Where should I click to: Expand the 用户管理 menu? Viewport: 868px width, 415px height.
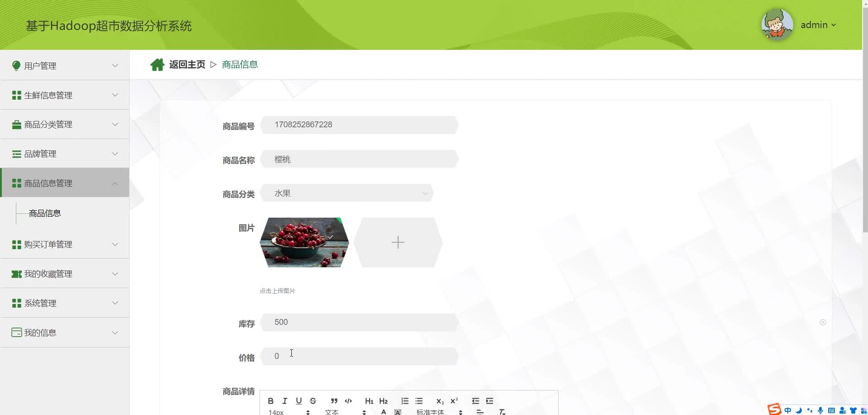point(65,66)
